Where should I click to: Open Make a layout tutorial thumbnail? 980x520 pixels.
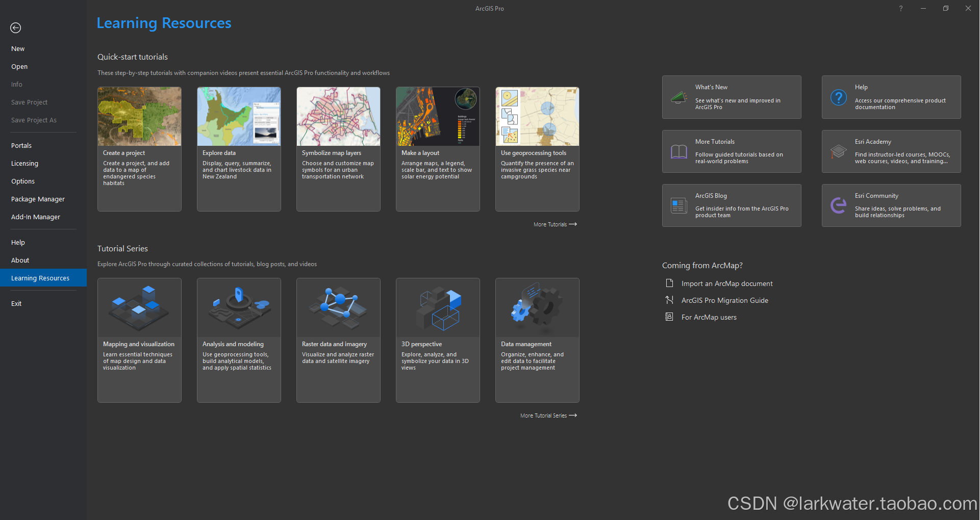[x=438, y=116]
